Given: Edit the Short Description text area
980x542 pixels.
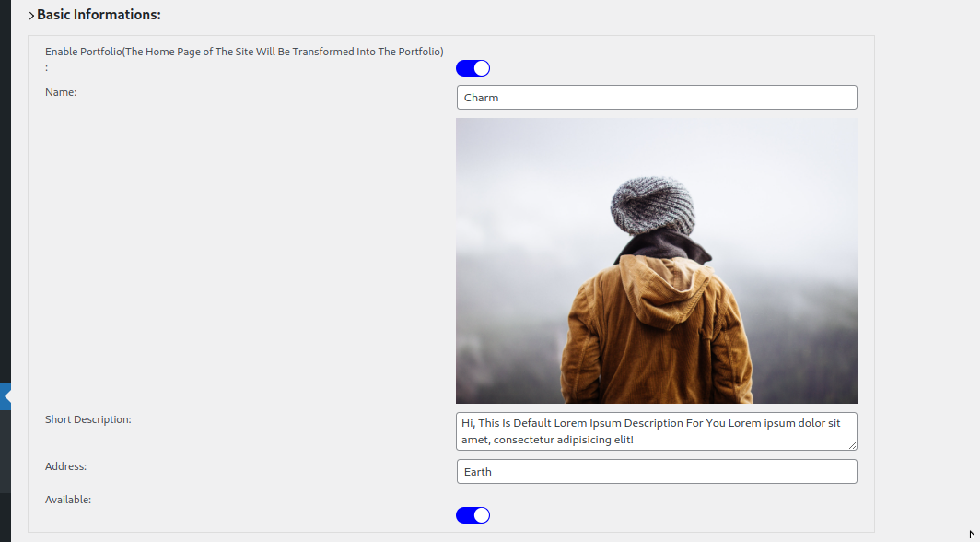Looking at the screenshot, I should (657, 431).
